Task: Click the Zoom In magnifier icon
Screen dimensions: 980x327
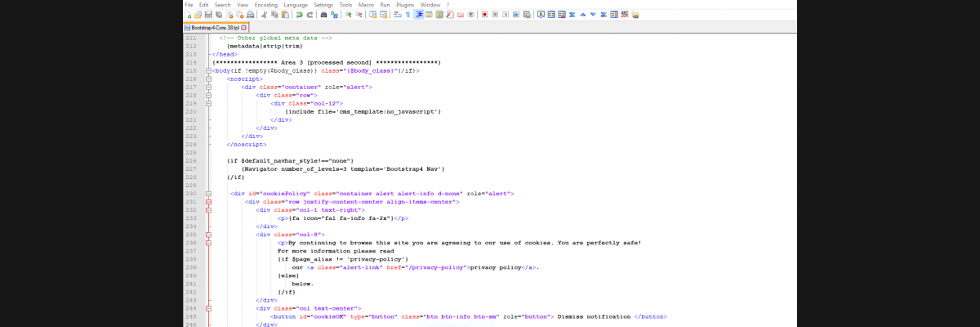Action: [x=349, y=15]
